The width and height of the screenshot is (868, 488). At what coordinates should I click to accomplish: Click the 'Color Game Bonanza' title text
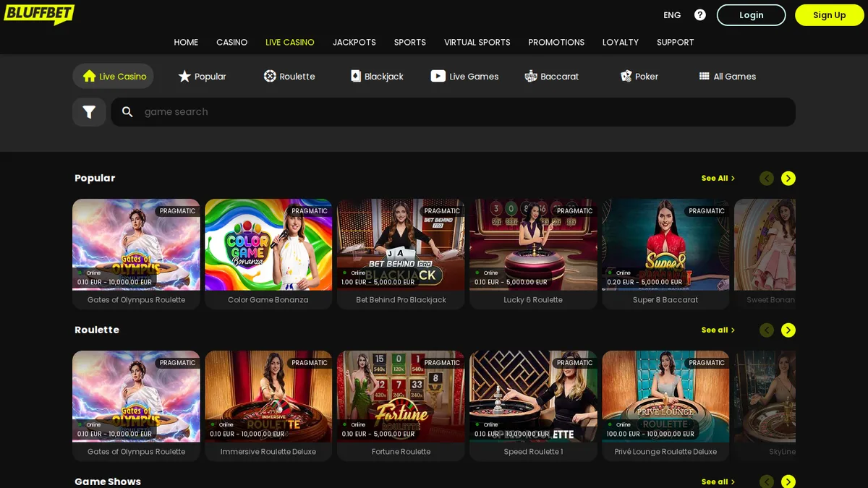268,300
